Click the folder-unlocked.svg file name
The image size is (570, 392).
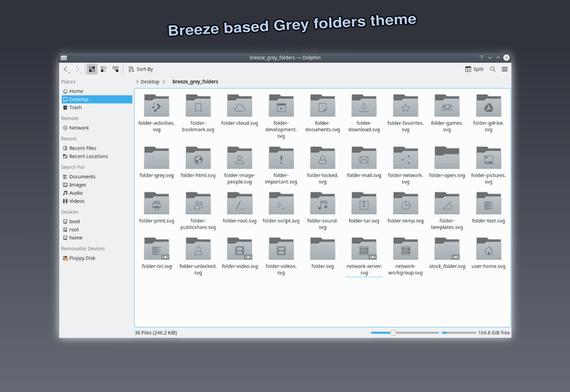coord(198,269)
